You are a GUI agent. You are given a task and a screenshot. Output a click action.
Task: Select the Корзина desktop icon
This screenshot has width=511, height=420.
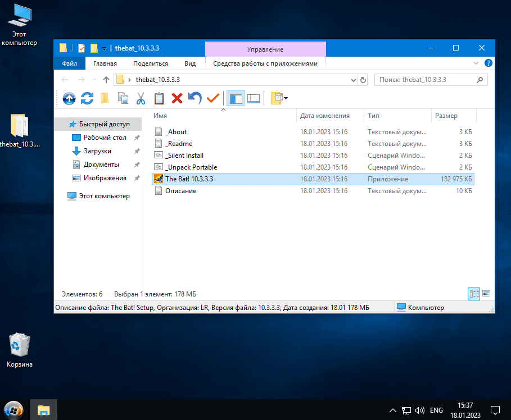coord(20,350)
